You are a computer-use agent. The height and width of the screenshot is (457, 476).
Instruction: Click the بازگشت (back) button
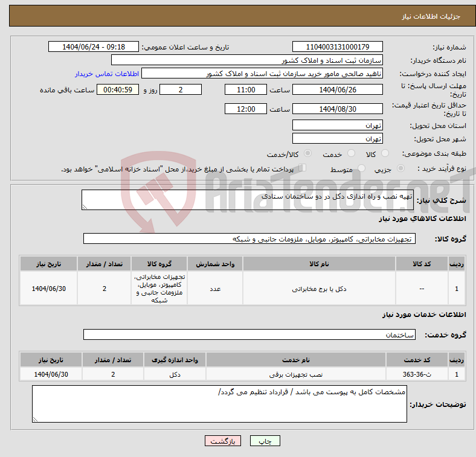click(x=223, y=441)
